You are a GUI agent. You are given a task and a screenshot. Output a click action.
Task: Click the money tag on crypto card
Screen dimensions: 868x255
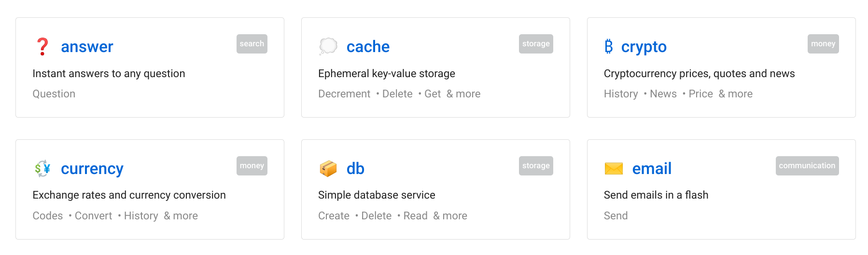coord(823,44)
